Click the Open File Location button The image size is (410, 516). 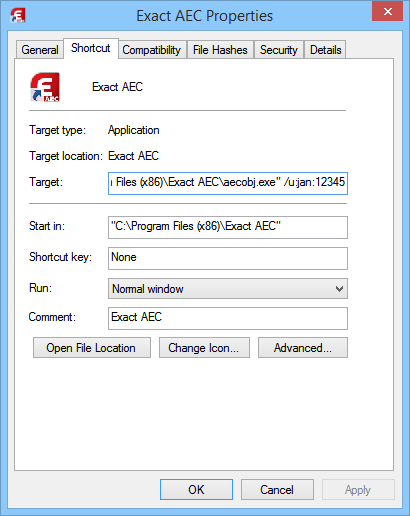pos(92,348)
